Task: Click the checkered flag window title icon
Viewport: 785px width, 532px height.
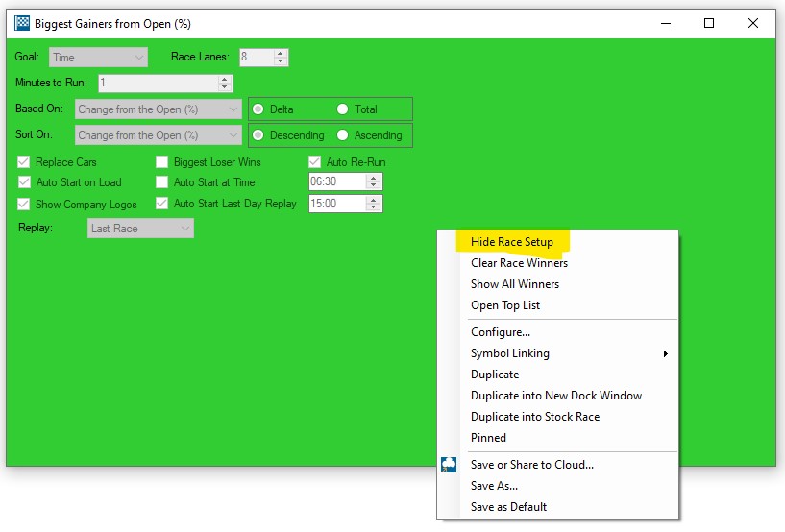Action: pyautogui.click(x=21, y=23)
